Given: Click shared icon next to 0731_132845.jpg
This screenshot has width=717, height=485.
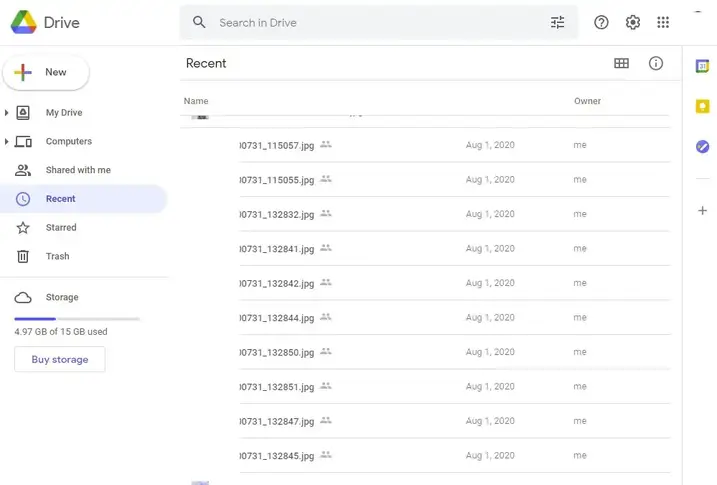Looking at the screenshot, I should (x=326, y=455).
